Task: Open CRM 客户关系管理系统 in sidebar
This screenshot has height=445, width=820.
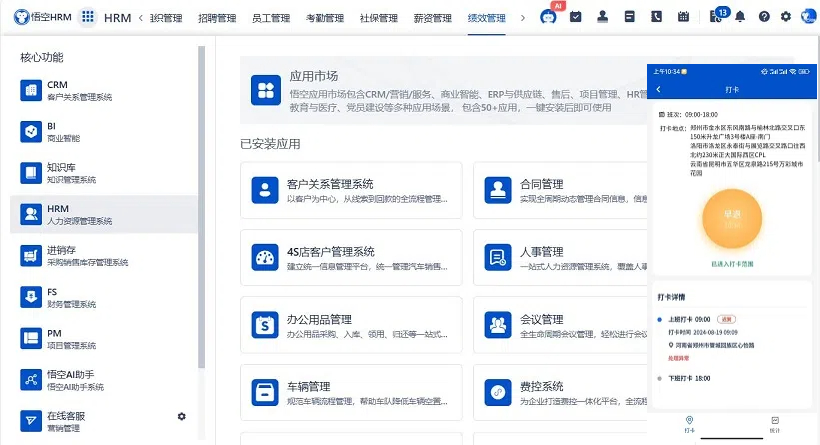Action: pyautogui.click(x=104, y=90)
